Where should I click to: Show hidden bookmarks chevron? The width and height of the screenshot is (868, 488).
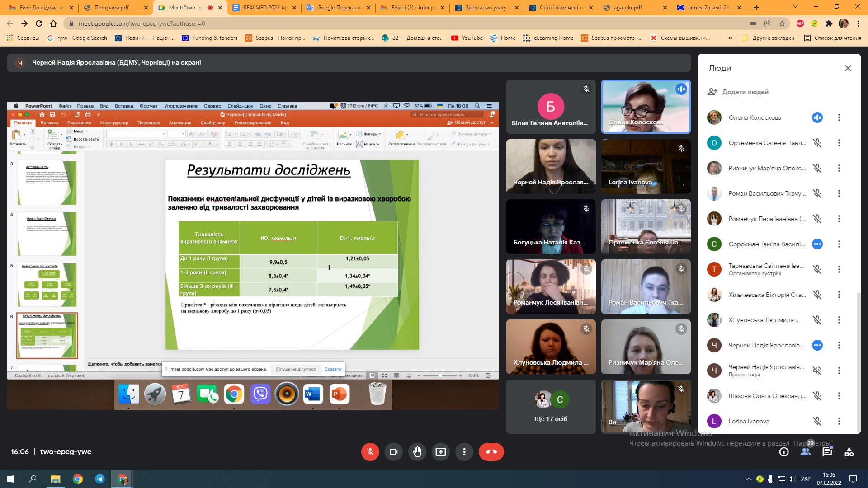730,38
